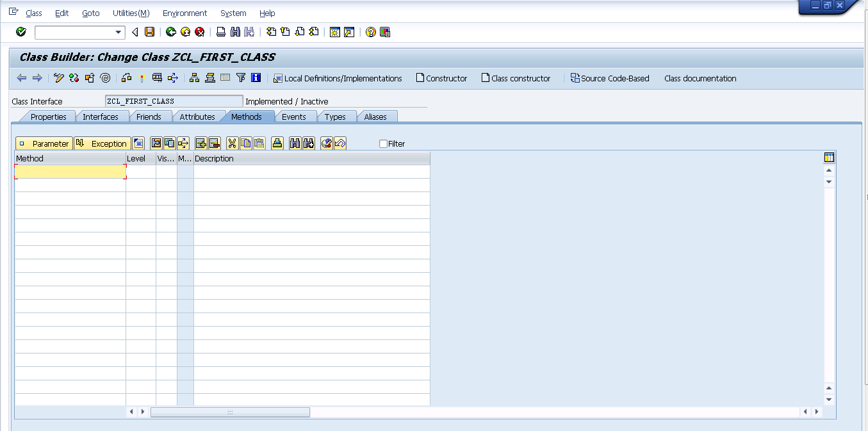The image size is (868, 431).
Task: Click the Display/Change pencil icon
Action: click(59, 78)
